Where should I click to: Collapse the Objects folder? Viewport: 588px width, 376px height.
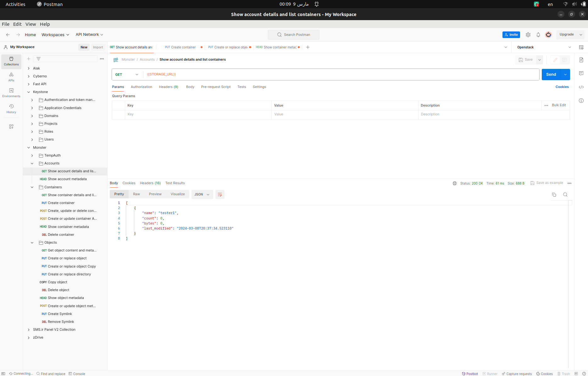32,243
